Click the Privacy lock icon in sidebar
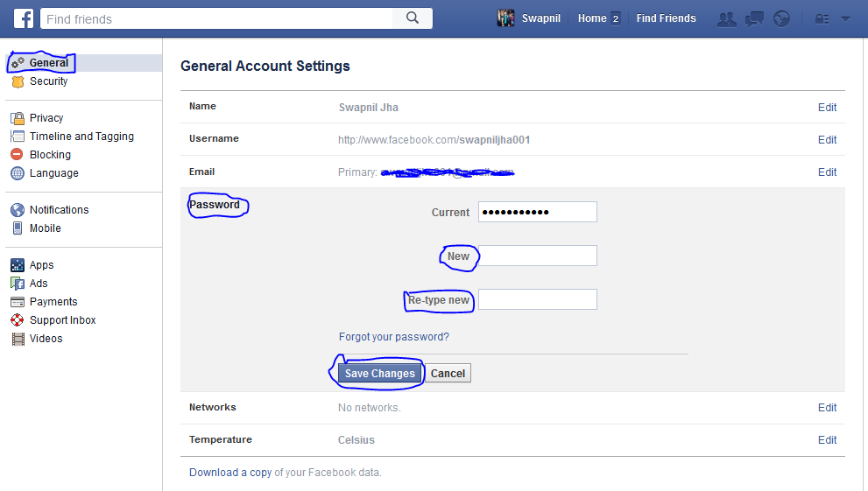 pyautogui.click(x=18, y=118)
